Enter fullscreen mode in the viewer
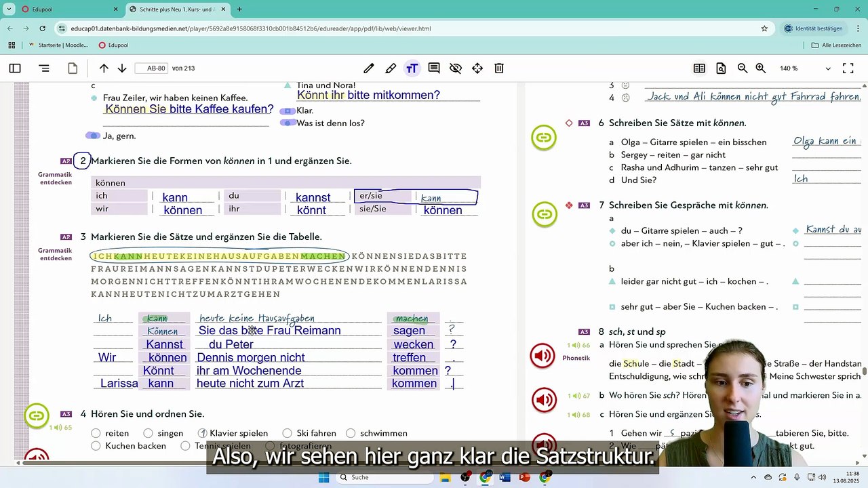868x488 pixels. (x=848, y=68)
